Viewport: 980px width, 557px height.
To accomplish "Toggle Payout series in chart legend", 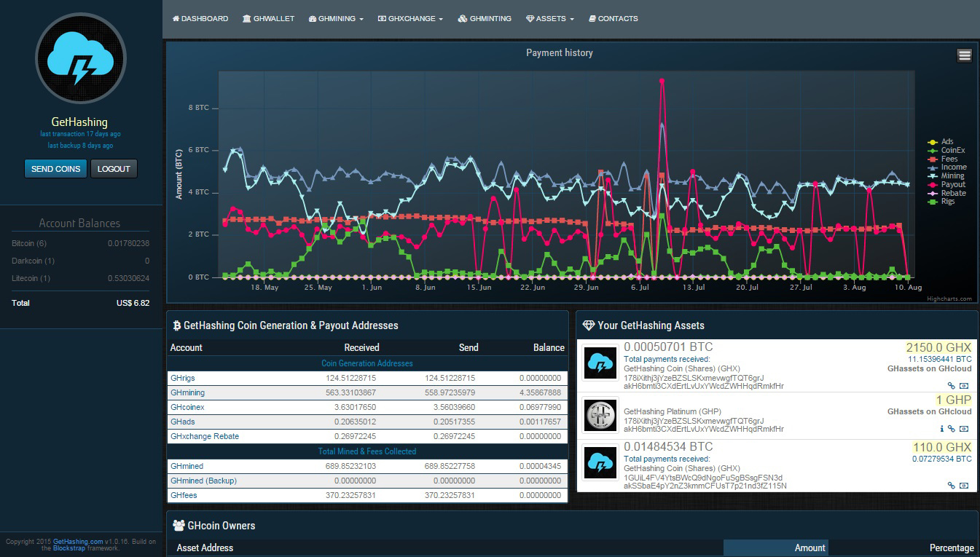I will coord(946,184).
